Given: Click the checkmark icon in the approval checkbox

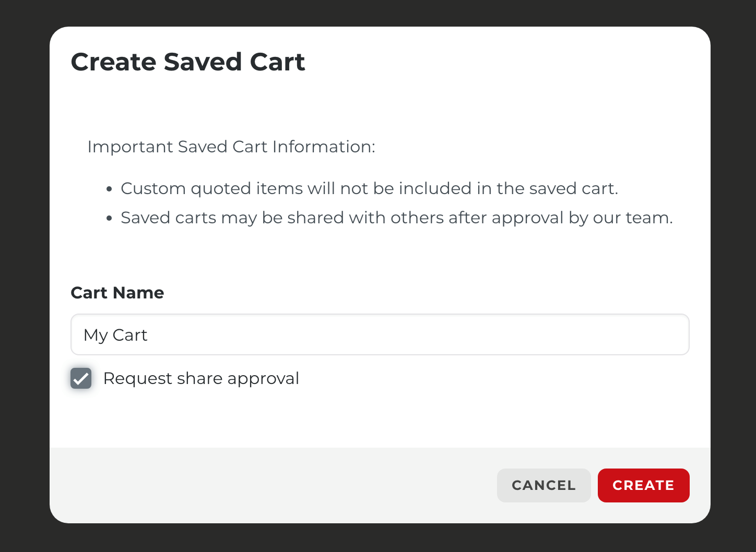Looking at the screenshot, I should [81, 378].
